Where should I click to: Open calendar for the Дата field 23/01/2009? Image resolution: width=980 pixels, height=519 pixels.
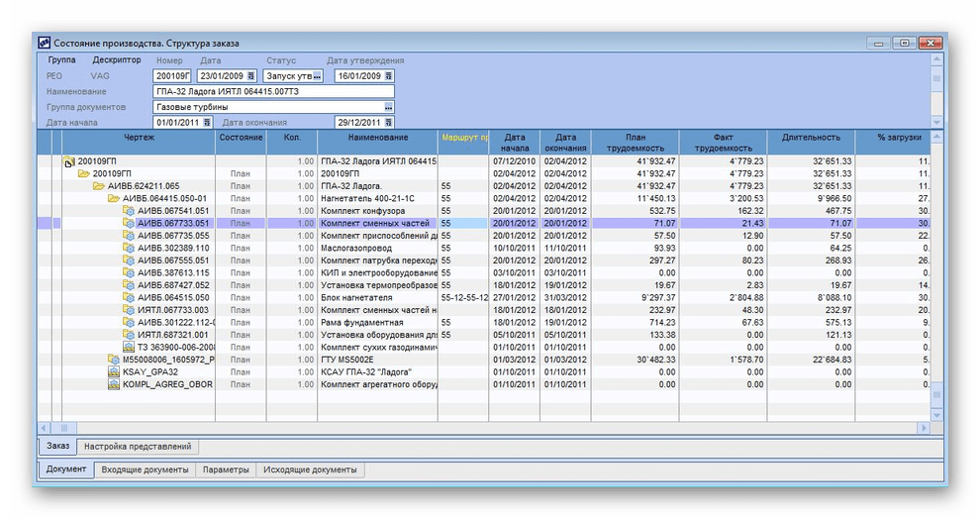[x=251, y=76]
